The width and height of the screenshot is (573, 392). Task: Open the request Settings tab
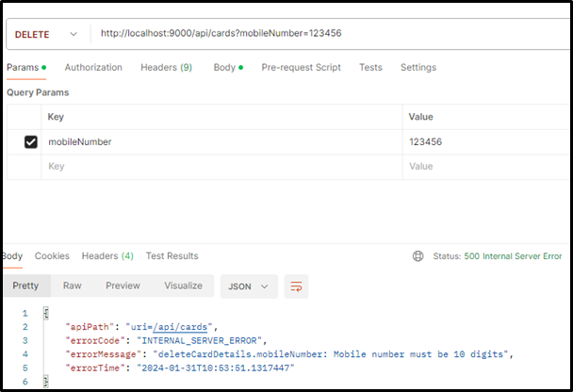[x=417, y=68]
